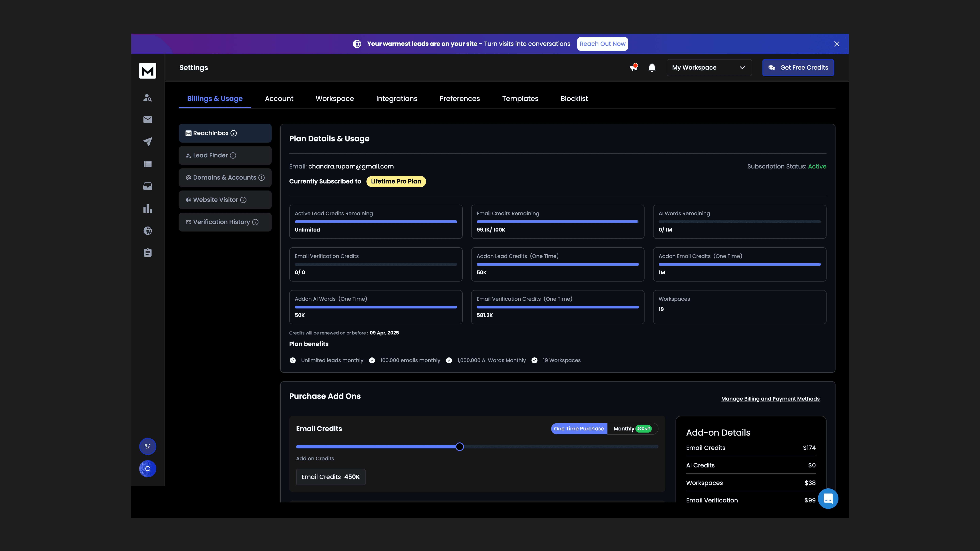The width and height of the screenshot is (980, 551).
Task: Open Manage Billing and Payment Methods link
Action: pos(770,398)
